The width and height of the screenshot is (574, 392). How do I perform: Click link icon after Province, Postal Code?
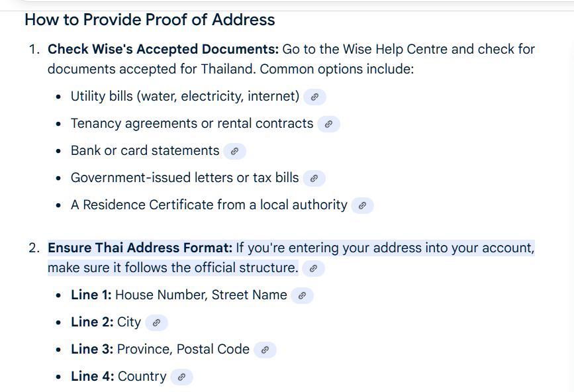tap(265, 350)
